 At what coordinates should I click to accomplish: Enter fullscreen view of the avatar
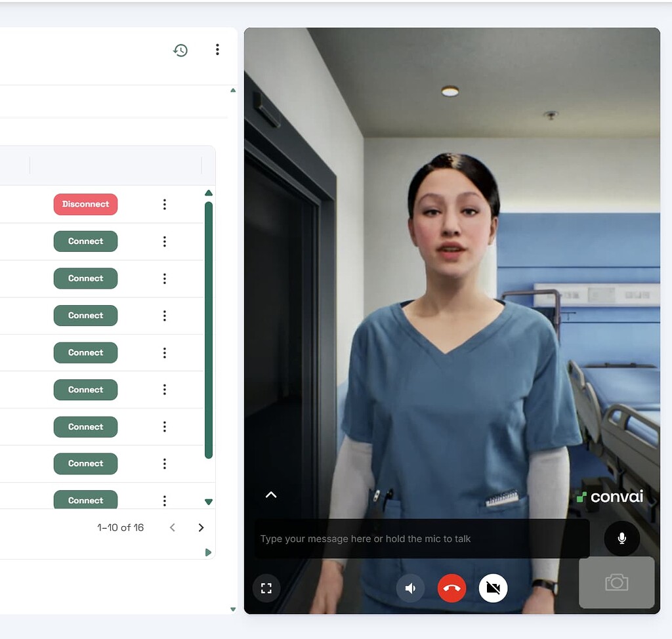click(x=266, y=588)
